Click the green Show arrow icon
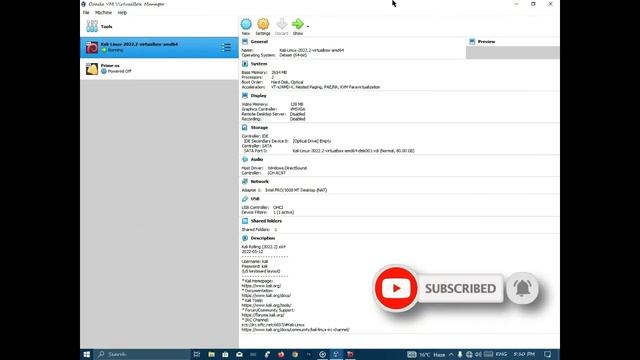The width and height of the screenshot is (640, 360). [298, 24]
